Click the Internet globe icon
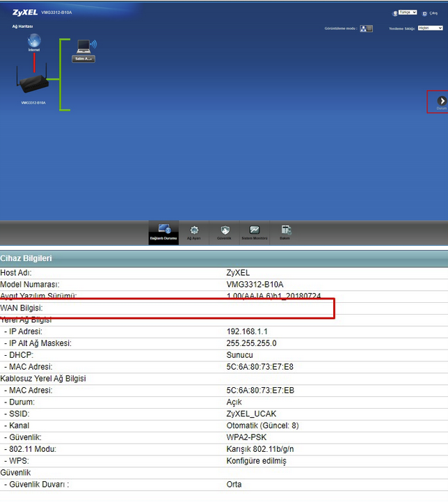 click(x=34, y=41)
